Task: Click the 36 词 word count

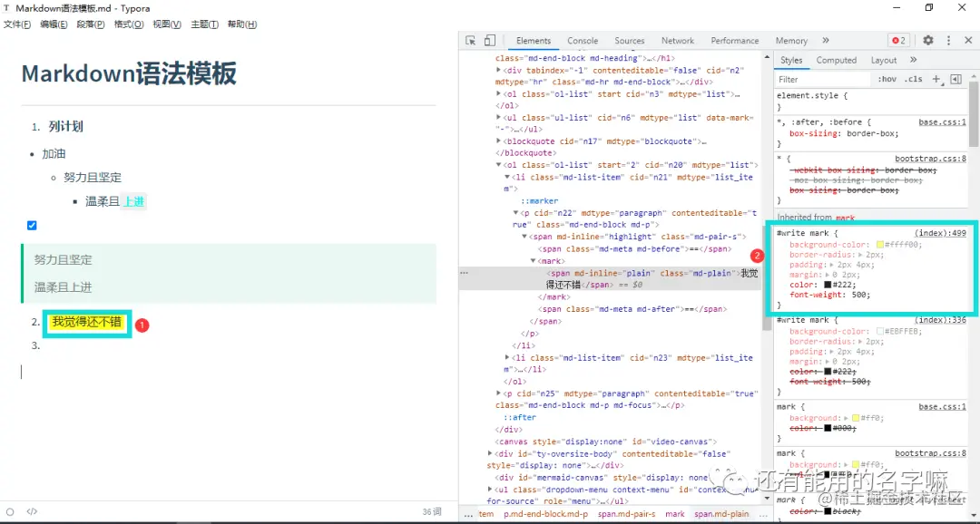Action: [x=432, y=511]
